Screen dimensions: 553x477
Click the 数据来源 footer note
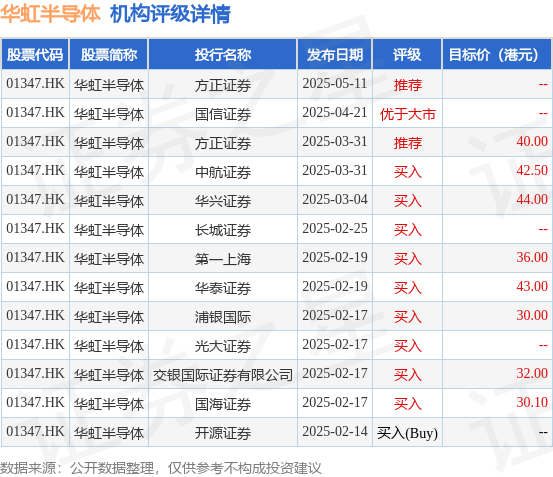pyautogui.click(x=160, y=468)
